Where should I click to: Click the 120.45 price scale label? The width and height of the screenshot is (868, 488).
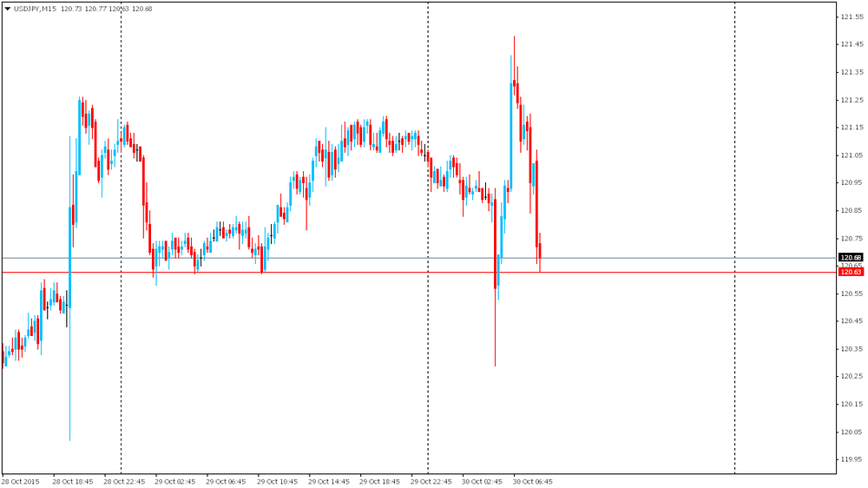(852, 320)
